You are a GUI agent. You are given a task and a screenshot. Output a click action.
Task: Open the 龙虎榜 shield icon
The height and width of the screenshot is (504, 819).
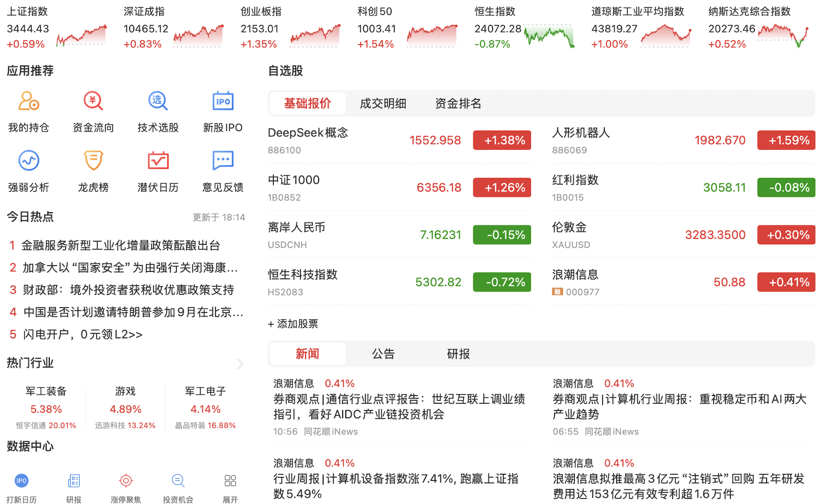click(93, 161)
